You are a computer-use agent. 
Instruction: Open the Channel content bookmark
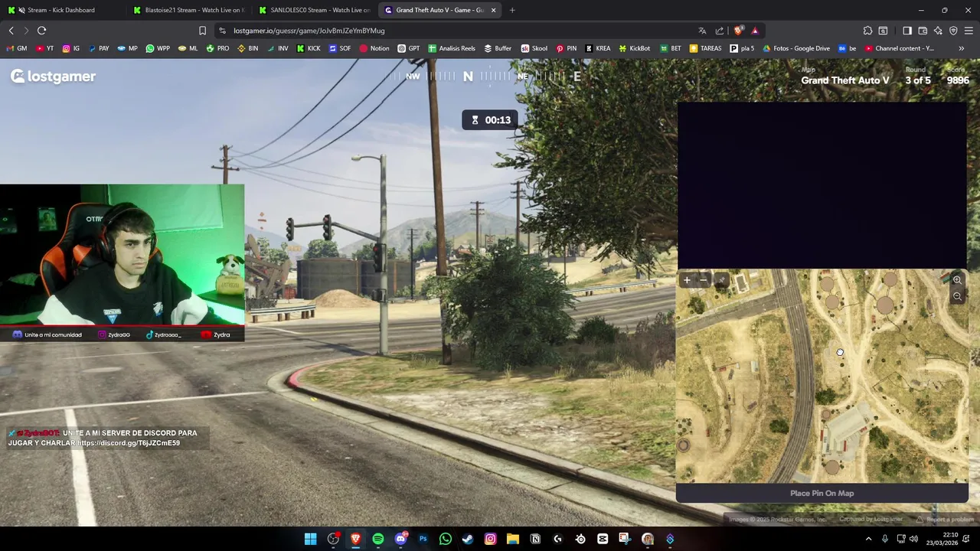pos(899,48)
